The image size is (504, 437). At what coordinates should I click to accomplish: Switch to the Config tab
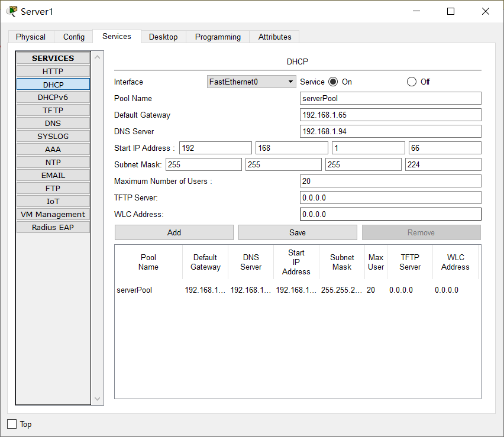[x=73, y=37]
